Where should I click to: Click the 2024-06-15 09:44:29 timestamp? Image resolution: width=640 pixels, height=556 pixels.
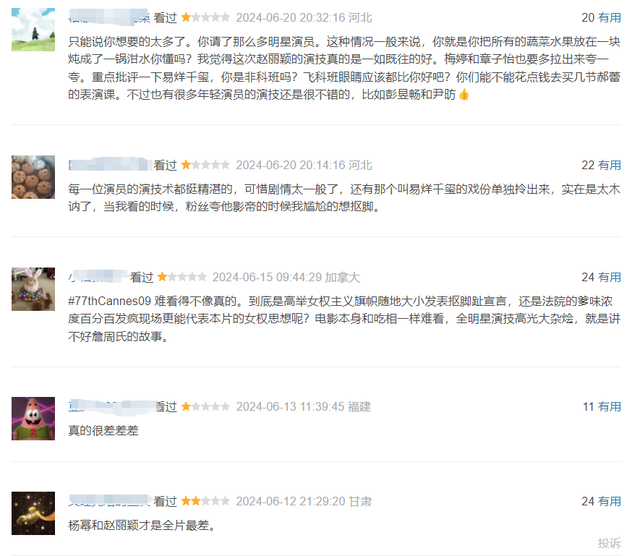point(267,277)
